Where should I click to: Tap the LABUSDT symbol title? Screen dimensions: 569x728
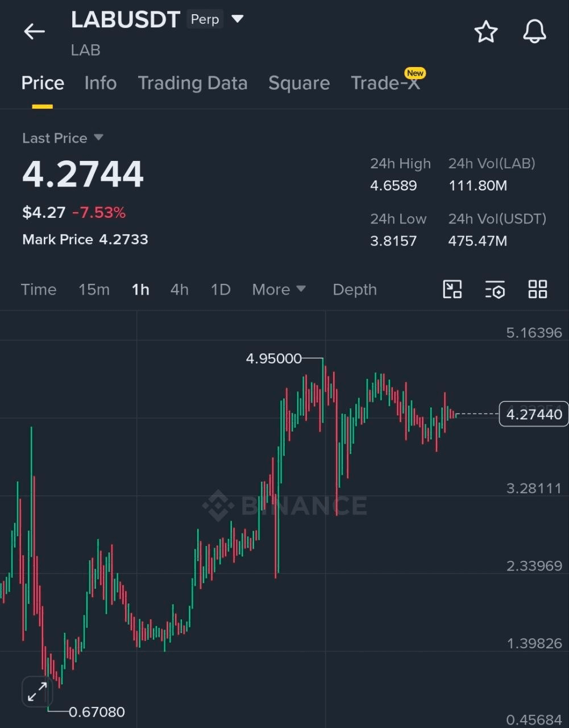coord(126,20)
